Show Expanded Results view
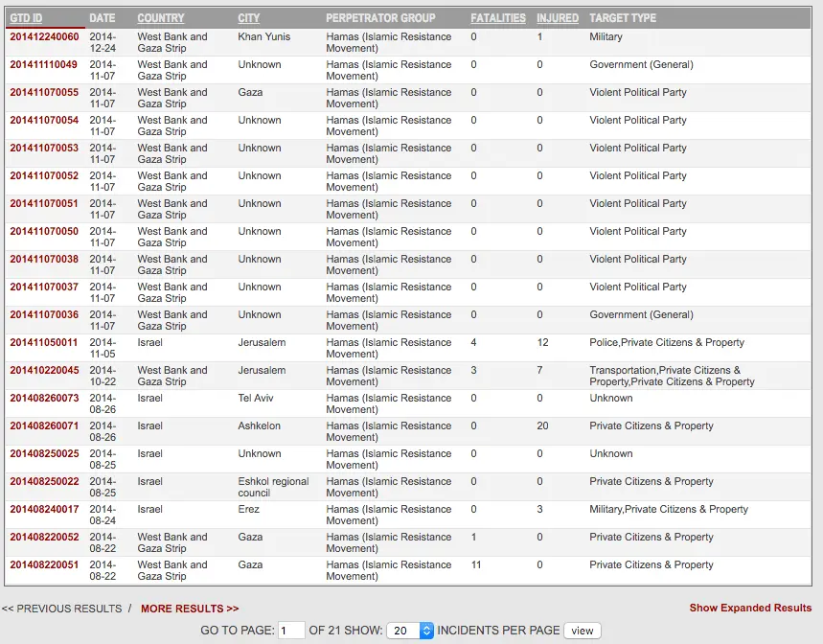Screen dimensions: 823x644 [749, 608]
